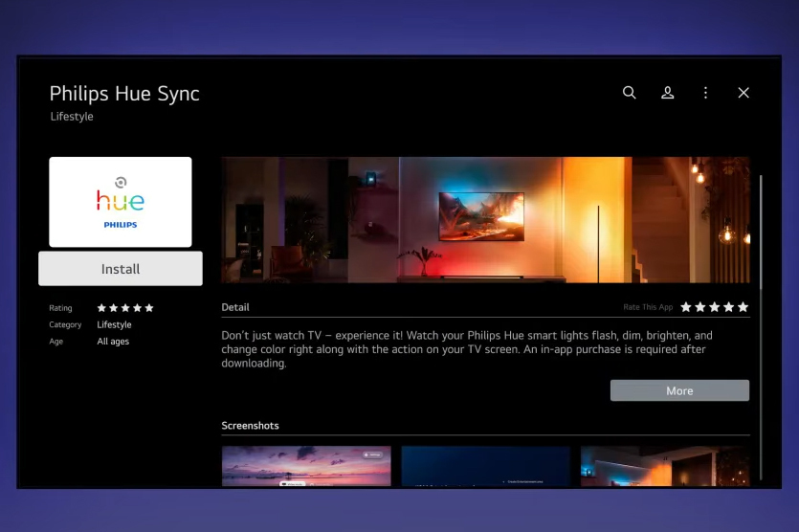
Task: Close the Philips Hue Sync app page
Action: pyautogui.click(x=744, y=93)
